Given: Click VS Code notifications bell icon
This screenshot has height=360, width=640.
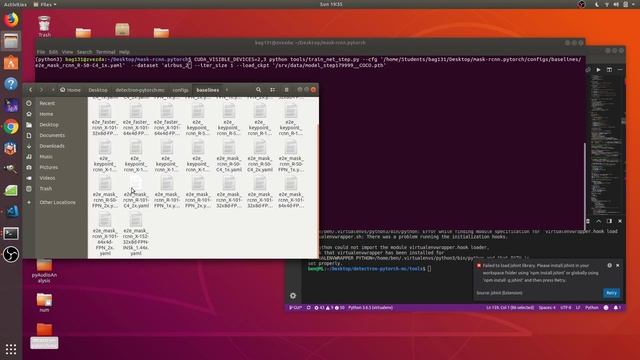Looking at the screenshot, I should point(617,308).
